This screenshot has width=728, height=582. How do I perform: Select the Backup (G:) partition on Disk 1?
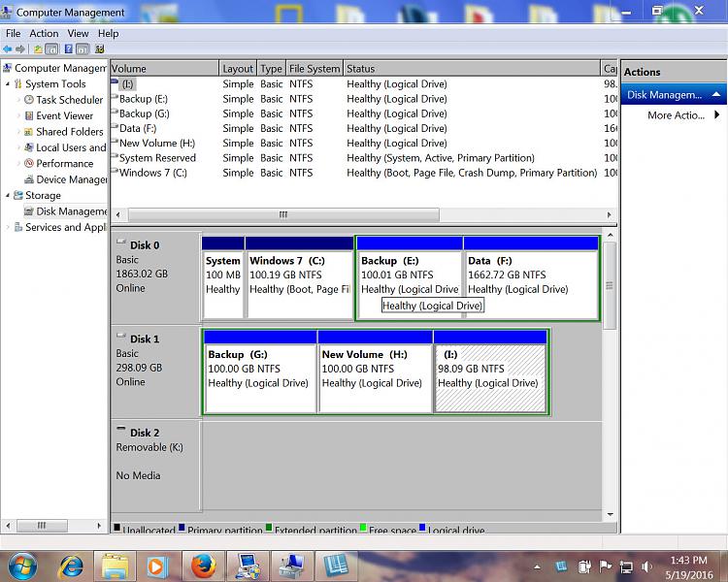pos(260,372)
